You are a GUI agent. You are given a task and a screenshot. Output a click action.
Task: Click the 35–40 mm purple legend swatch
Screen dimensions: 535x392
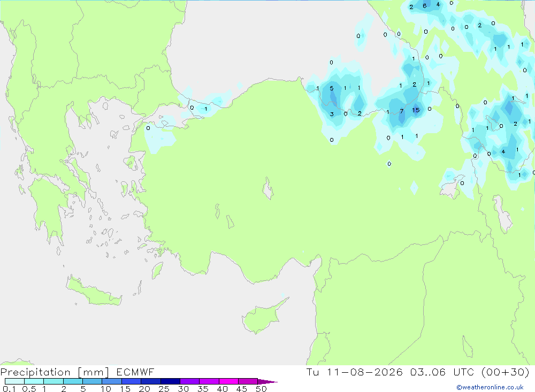209,381
